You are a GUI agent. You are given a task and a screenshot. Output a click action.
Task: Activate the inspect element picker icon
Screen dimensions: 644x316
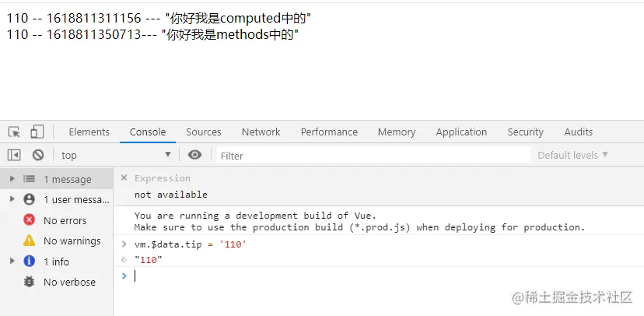(14, 132)
